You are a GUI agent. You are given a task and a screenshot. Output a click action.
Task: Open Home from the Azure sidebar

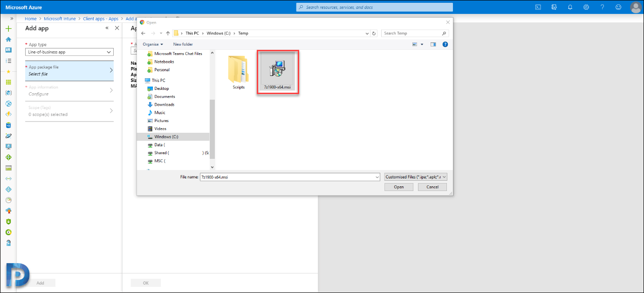point(8,39)
